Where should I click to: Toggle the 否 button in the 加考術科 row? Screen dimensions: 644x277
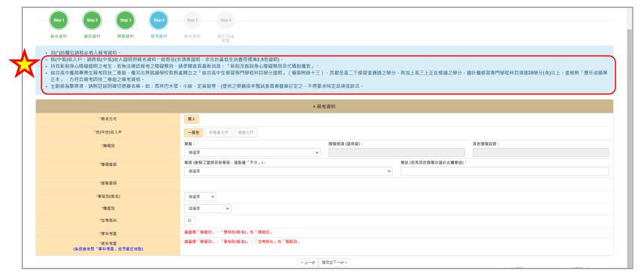(x=189, y=221)
